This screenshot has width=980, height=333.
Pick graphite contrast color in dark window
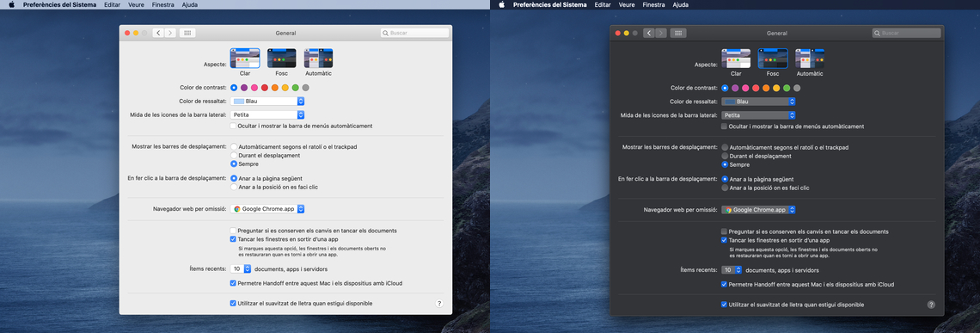click(x=797, y=89)
